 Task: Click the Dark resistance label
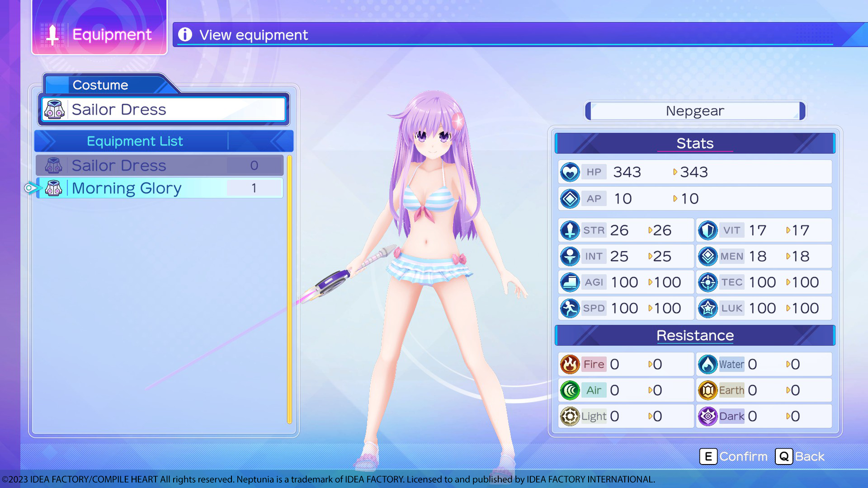[731, 416]
